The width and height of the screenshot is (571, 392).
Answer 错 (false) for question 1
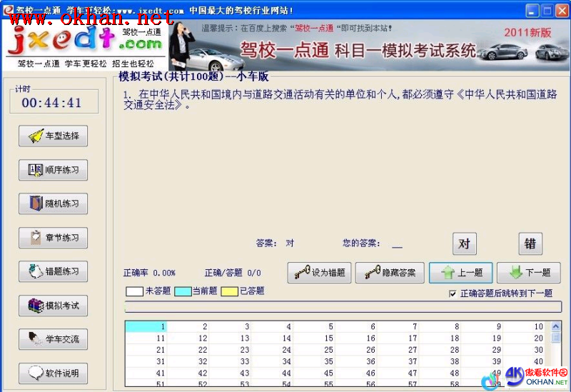coord(530,243)
